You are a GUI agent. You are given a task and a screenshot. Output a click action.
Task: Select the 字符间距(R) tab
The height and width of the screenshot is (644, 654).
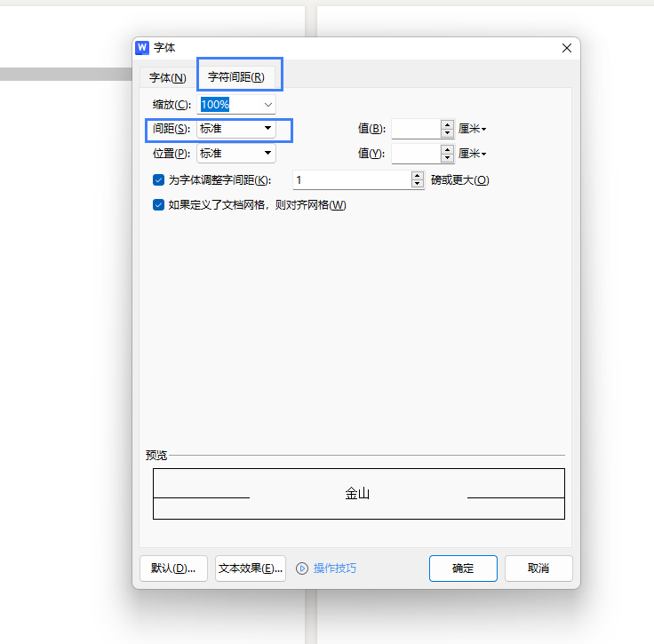(236, 76)
